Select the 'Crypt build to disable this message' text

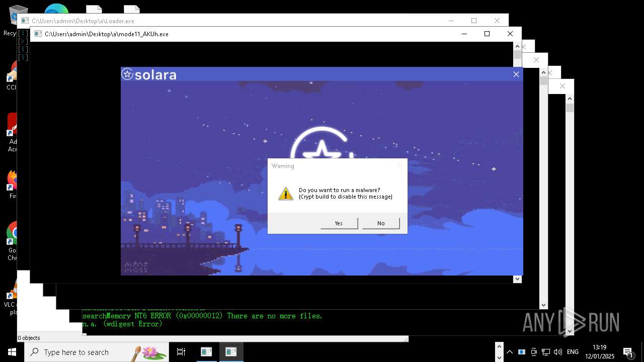click(345, 197)
